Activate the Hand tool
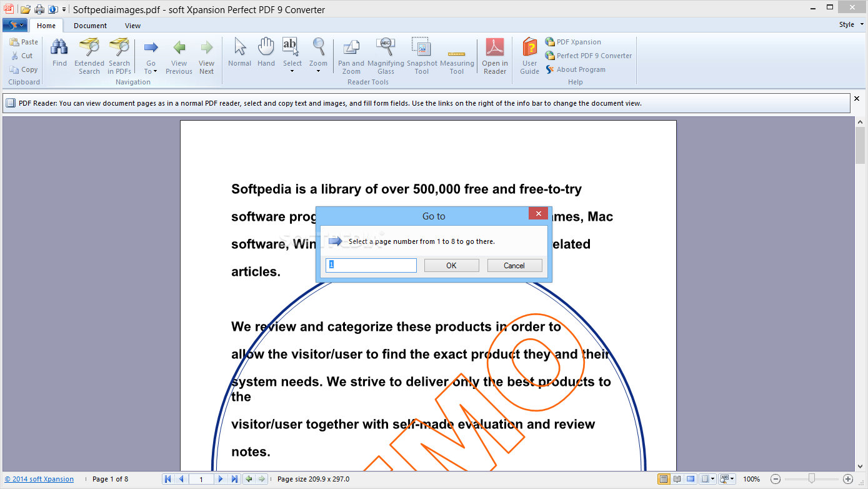This screenshot has width=868, height=489. pos(266,53)
